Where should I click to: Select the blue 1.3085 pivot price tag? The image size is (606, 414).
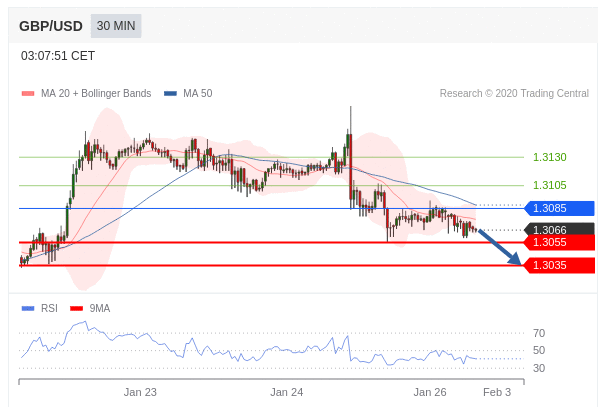[559, 208]
